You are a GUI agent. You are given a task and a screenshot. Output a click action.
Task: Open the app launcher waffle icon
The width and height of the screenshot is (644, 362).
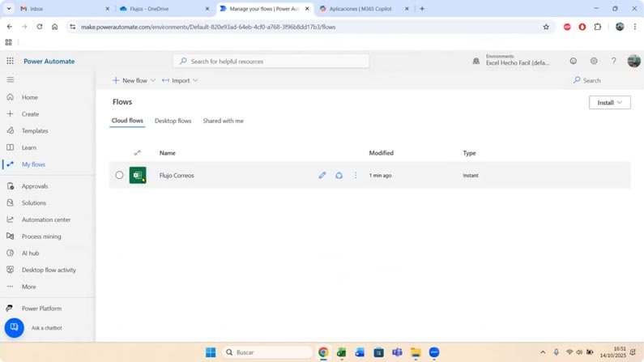coord(11,62)
